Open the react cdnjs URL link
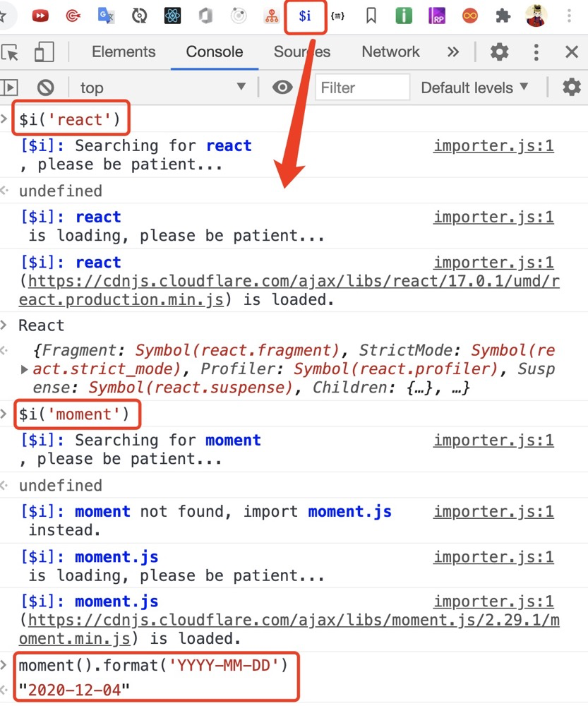This screenshot has height=706, width=588. pyautogui.click(x=289, y=290)
